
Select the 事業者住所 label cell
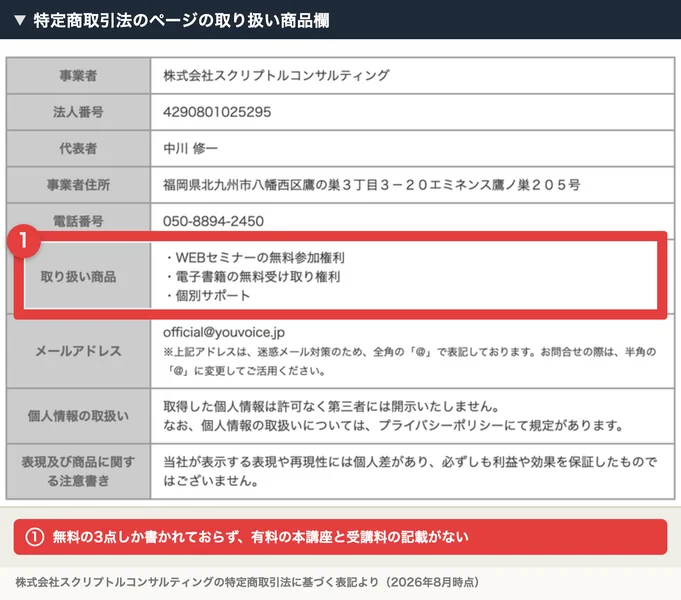[78, 185]
